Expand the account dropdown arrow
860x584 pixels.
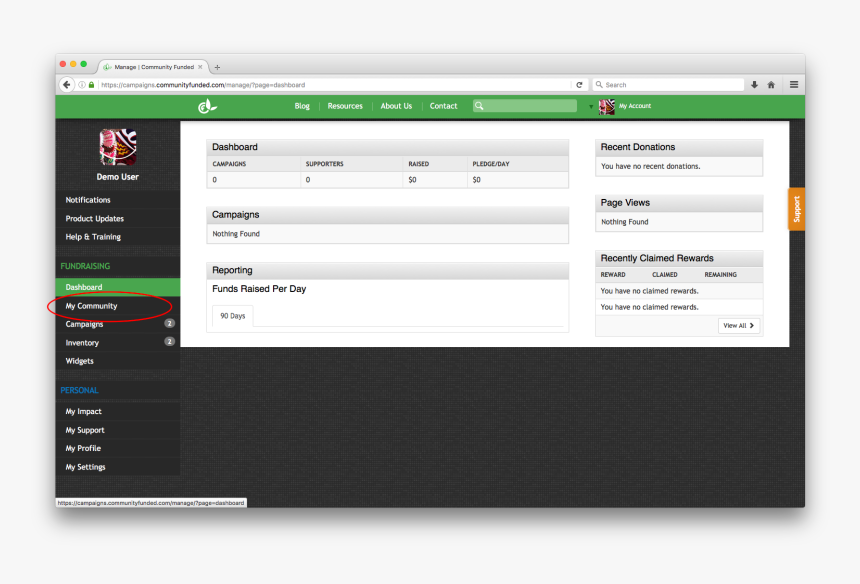point(591,106)
